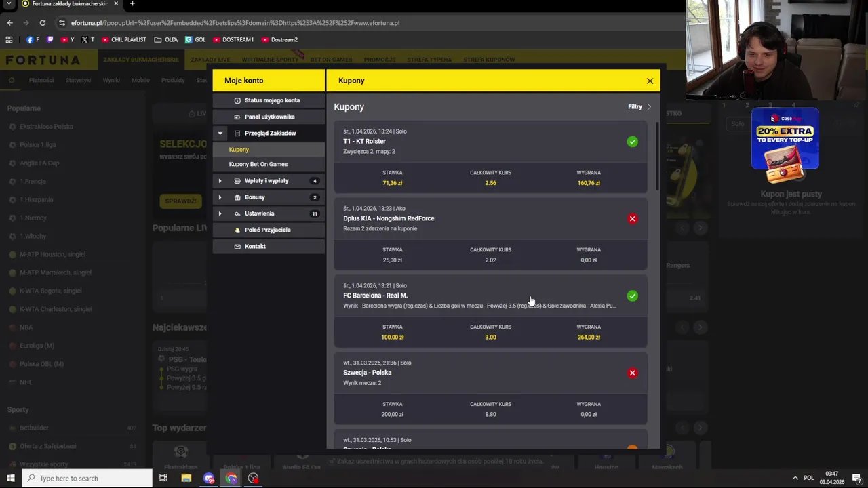Image resolution: width=868 pixels, height=488 pixels.
Task: Open Panel użytkownika
Action: coord(269,117)
